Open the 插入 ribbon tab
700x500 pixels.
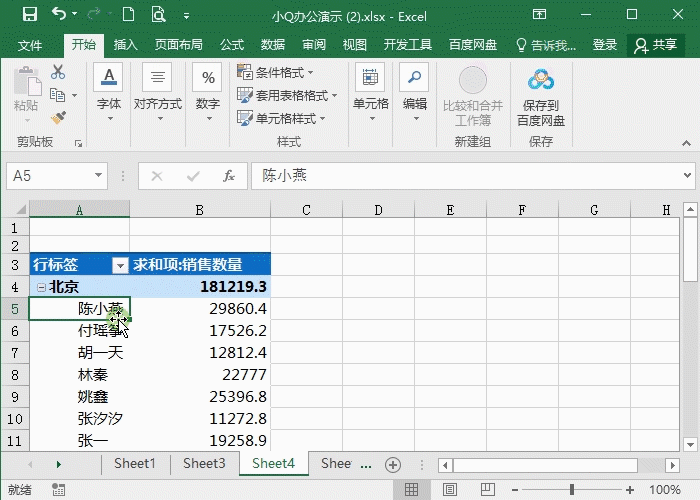(126, 45)
